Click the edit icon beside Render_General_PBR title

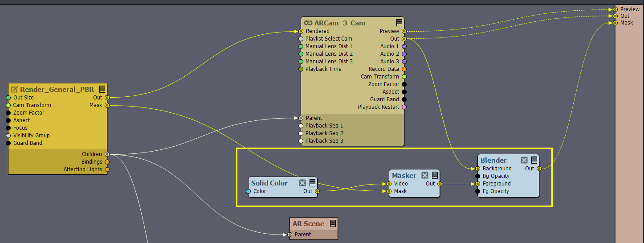pyautogui.click(x=14, y=89)
